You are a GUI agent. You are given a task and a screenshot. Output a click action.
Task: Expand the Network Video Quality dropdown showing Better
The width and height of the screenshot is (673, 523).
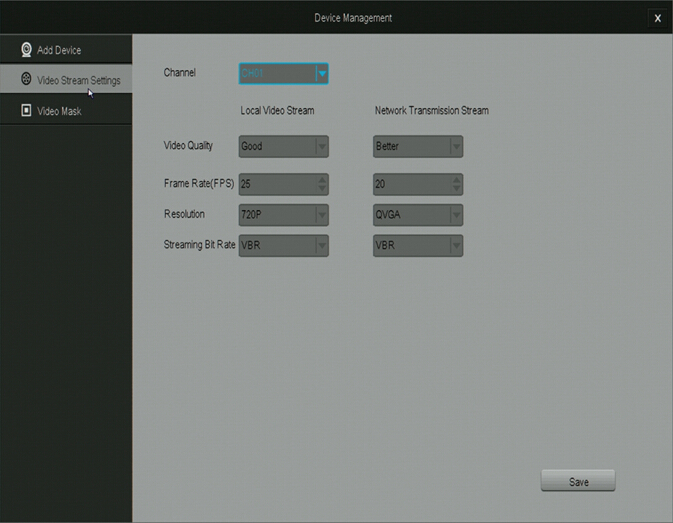tap(418, 146)
